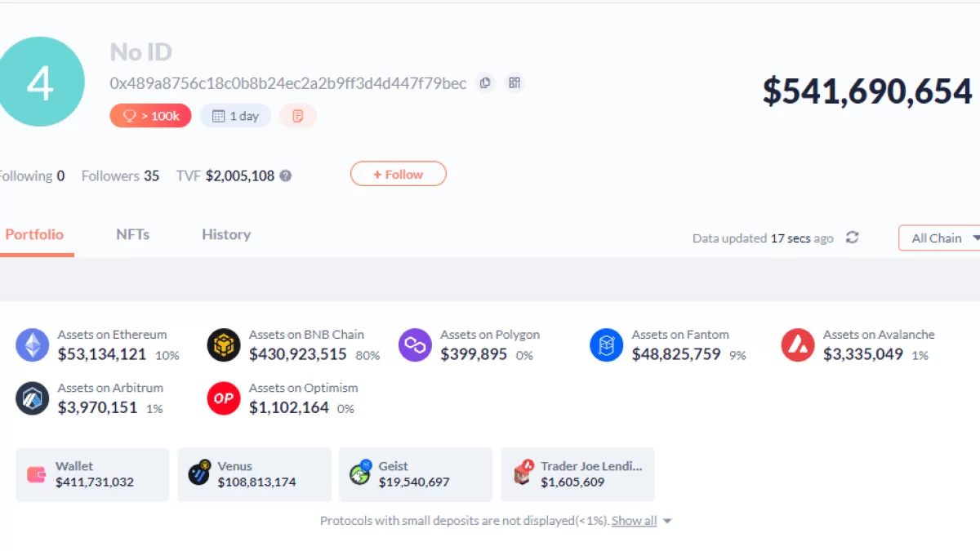Select the Ethereum assets icon
The height and width of the screenshot is (551, 980).
coord(33,345)
